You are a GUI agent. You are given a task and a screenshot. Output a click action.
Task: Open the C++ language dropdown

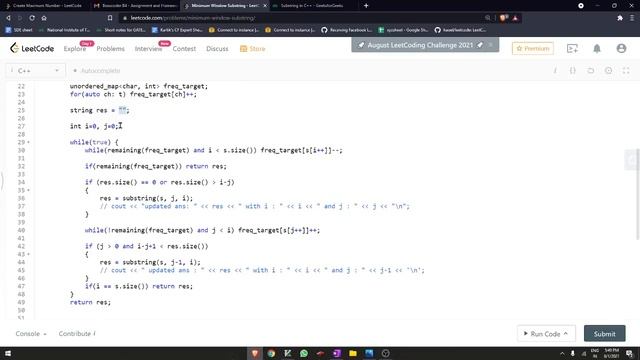(35, 71)
